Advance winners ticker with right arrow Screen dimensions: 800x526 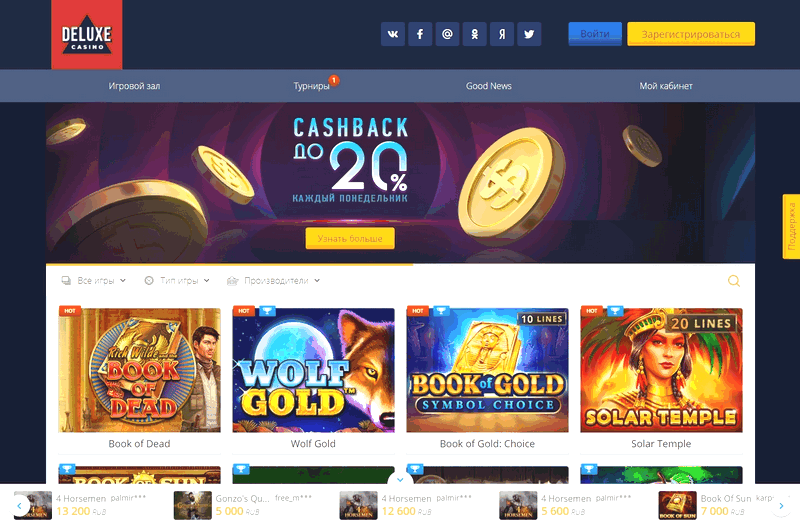781,506
